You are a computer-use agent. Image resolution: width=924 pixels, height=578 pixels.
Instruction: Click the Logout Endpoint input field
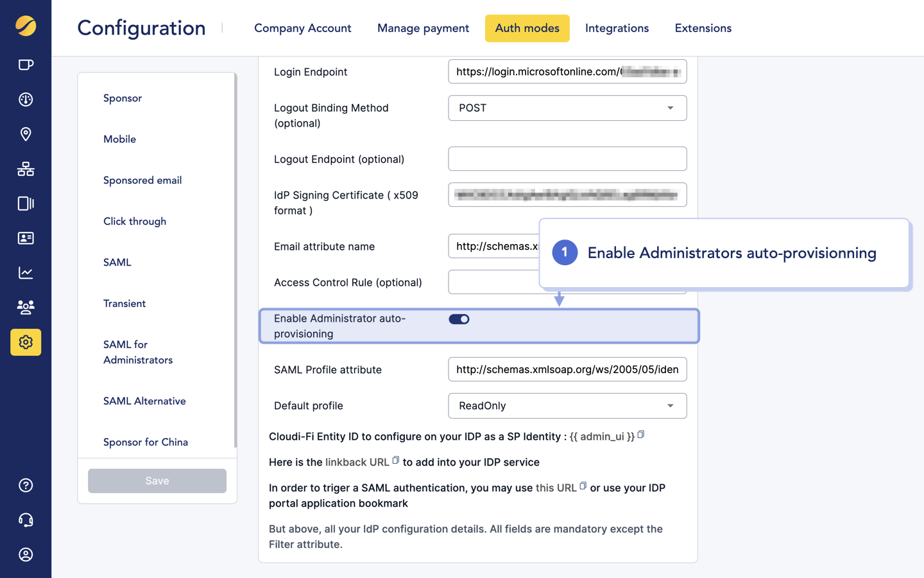[567, 159]
